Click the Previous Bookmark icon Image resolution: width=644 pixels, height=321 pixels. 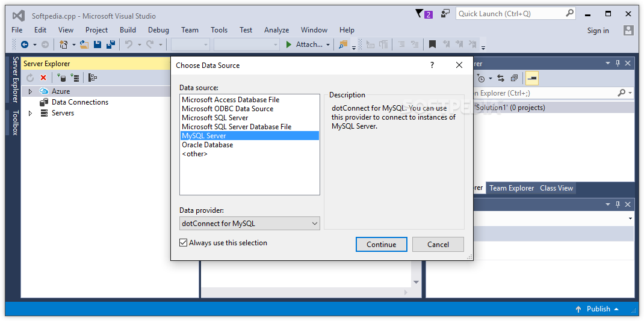(x=447, y=44)
